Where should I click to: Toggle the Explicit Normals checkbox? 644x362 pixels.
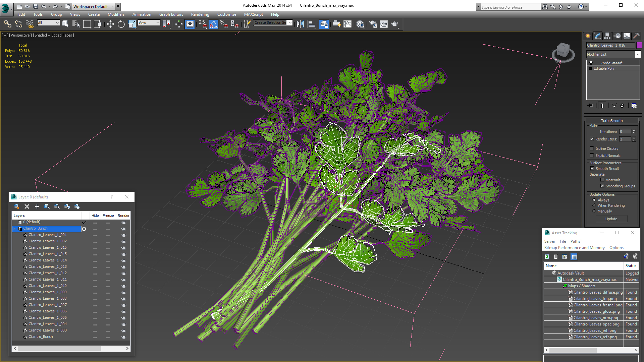[592, 155]
